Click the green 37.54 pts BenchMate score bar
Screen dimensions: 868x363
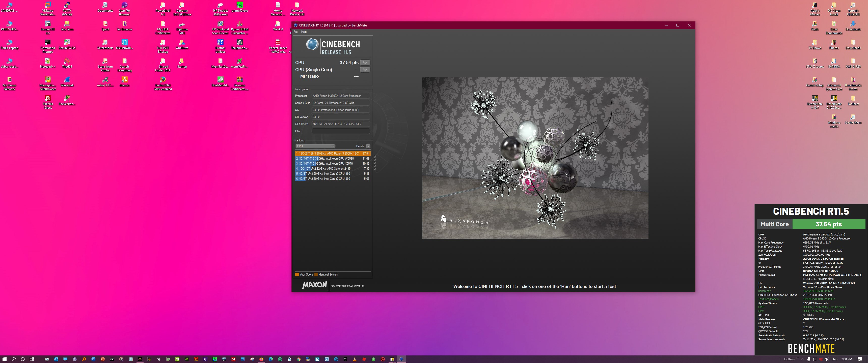829,224
